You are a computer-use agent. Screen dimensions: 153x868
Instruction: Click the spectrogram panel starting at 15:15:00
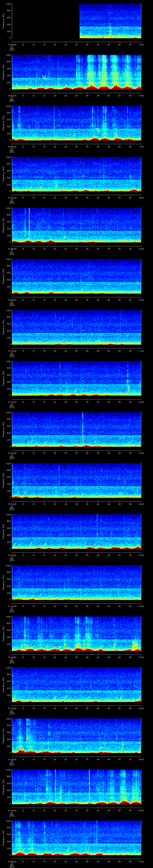tap(77, 583)
